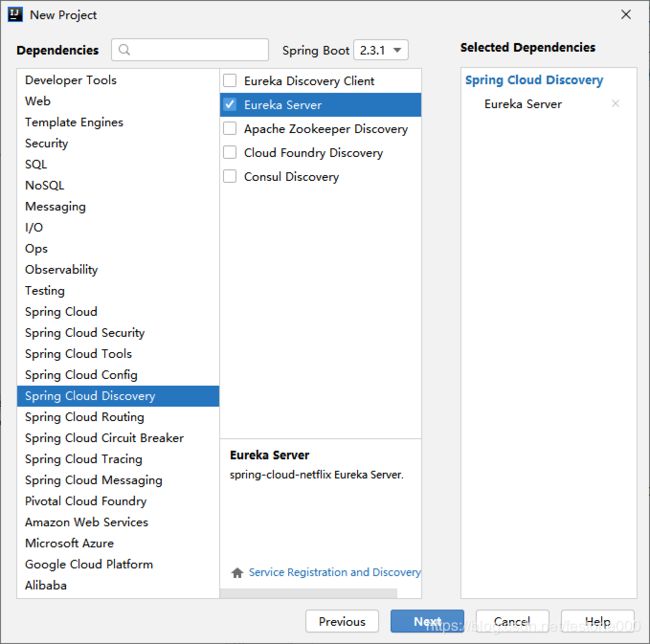Viewport: 650px width, 644px height.
Task: Select Google Cloud Platform category
Action: (118, 564)
